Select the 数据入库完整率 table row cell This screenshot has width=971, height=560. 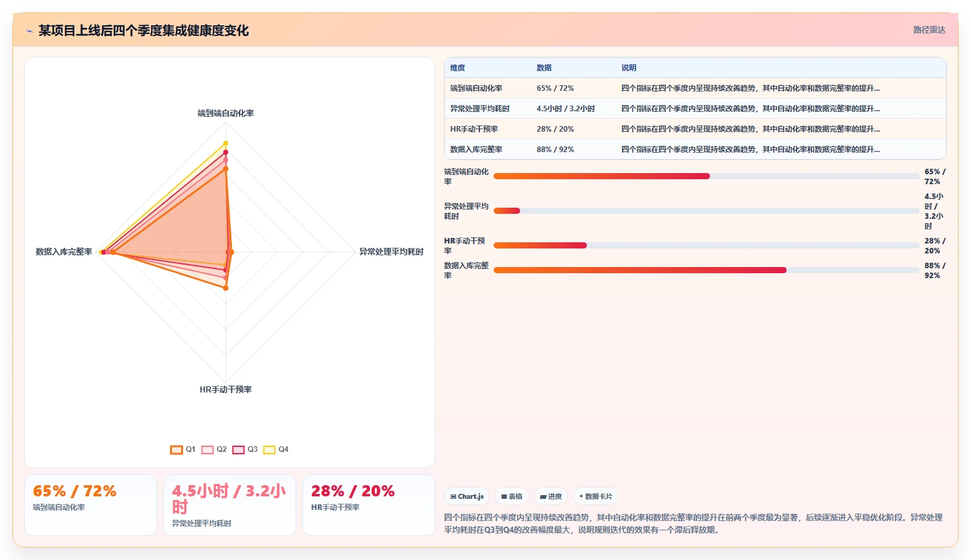[x=476, y=150]
